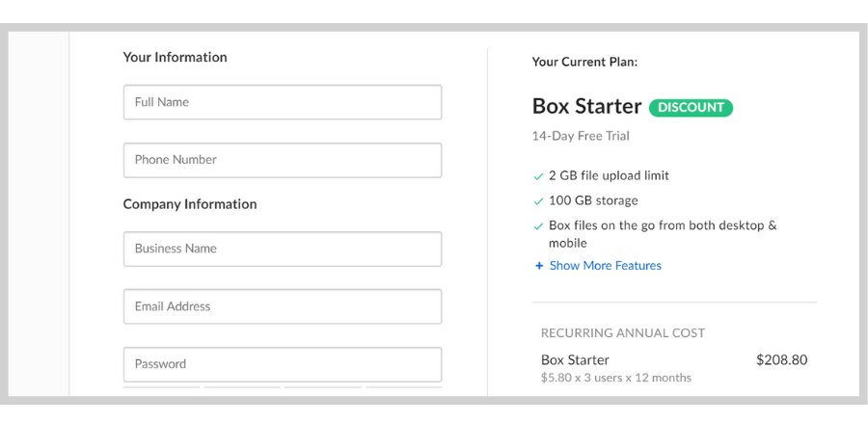Activate the Email Address text box
The width and height of the screenshot is (868, 448).
click(x=283, y=306)
